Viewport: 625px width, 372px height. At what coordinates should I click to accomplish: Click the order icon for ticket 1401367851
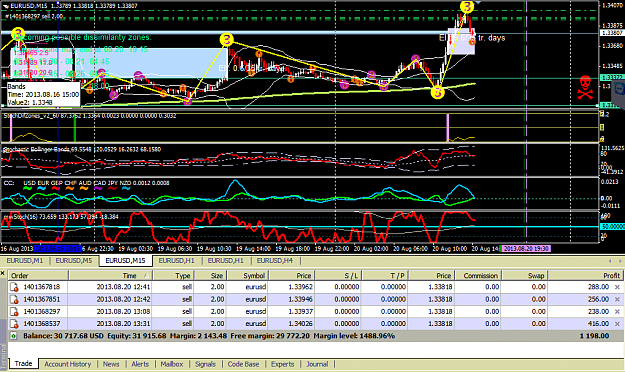14,299
